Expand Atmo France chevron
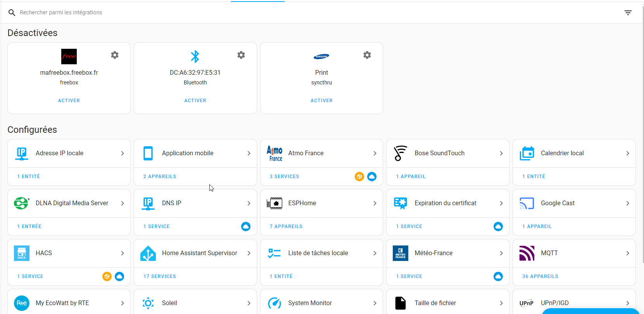 point(375,153)
